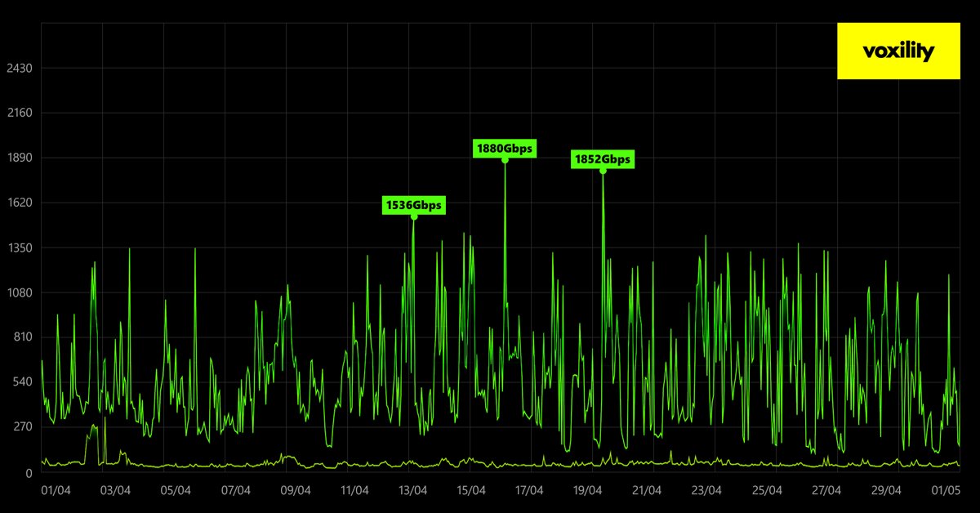Click the 2430 axis value
Viewport: 980px width, 513px height.
[18, 68]
